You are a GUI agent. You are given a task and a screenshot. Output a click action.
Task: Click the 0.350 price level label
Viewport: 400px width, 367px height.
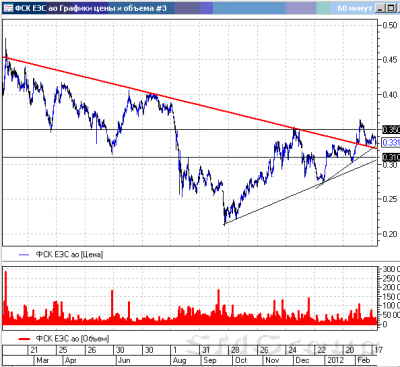(x=391, y=129)
